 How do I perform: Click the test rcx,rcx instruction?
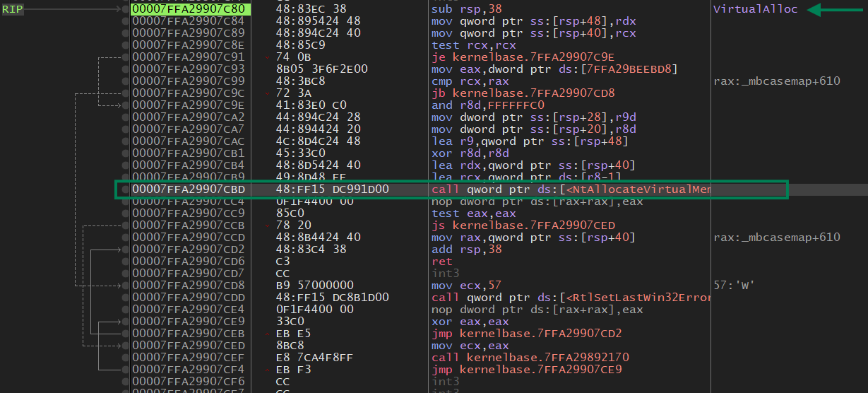473,45
